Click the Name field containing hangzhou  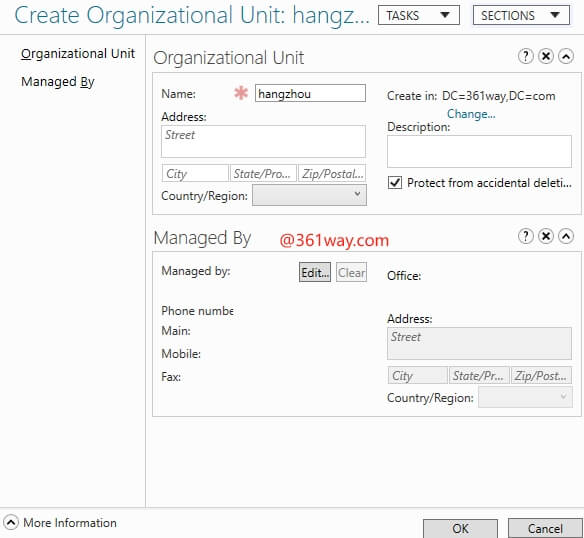(x=310, y=93)
